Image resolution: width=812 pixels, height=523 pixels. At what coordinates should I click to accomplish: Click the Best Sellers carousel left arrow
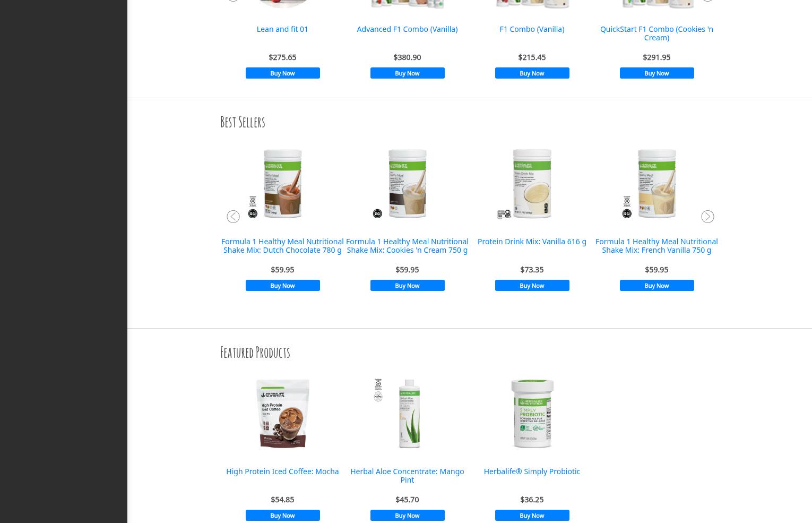point(233,217)
